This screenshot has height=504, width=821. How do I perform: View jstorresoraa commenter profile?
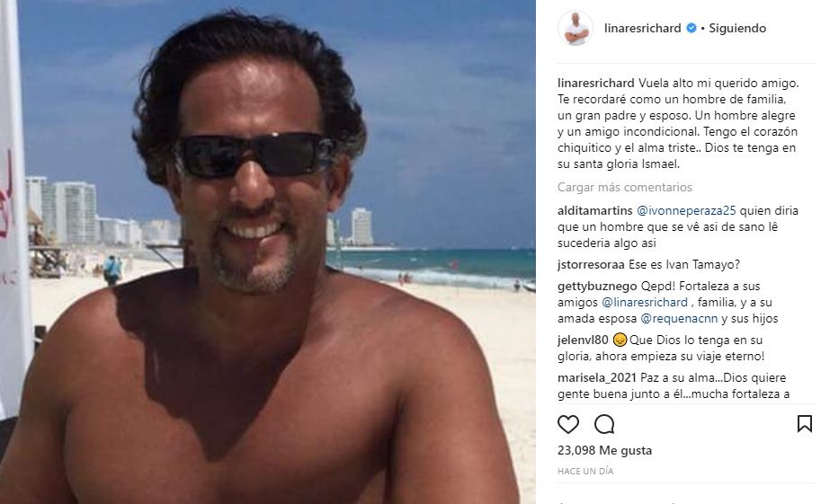point(591,264)
